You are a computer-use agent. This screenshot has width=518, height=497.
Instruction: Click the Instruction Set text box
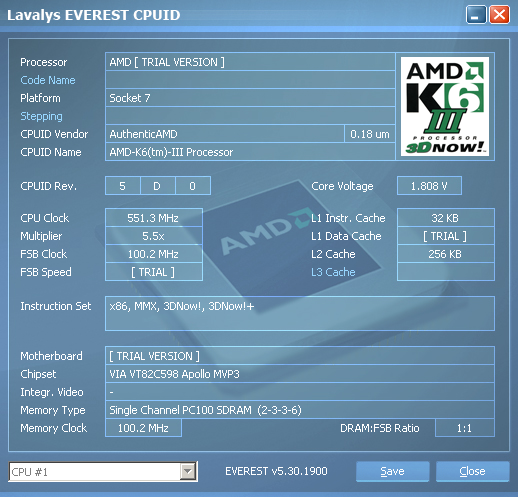coord(300,313)
